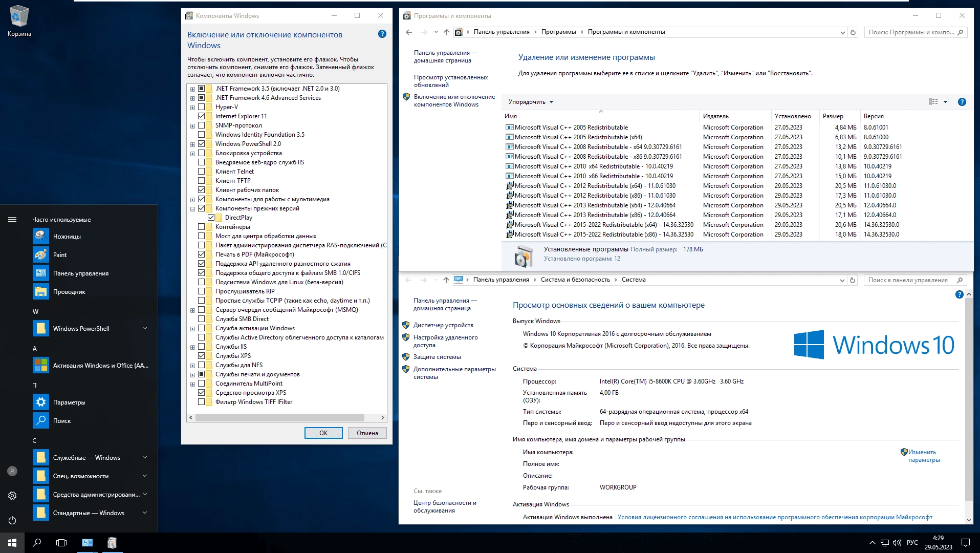Uncheck Службы XPS component
980x553 pixels.
[201, 356]
